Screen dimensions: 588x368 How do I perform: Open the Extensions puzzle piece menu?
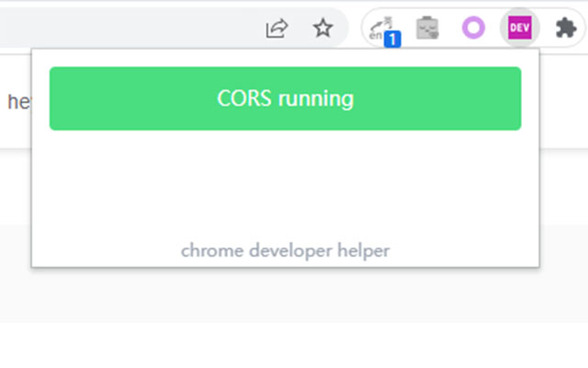[566, 28]
